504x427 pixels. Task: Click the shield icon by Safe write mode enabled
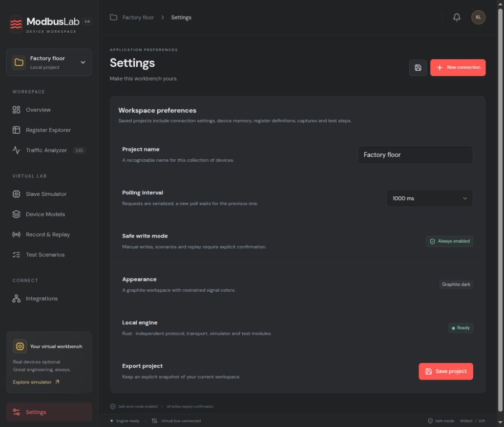(113, 406)
